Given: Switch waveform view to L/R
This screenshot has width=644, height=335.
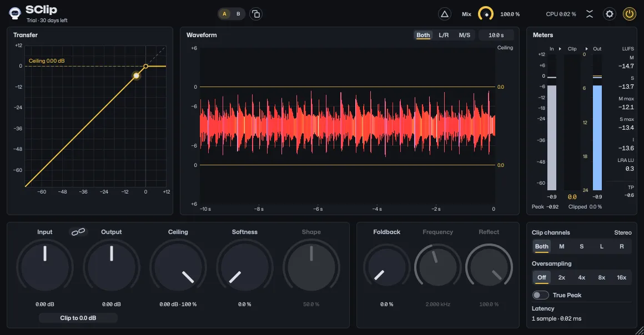Looking at the screenshot, I should click(x=444, y=35).
